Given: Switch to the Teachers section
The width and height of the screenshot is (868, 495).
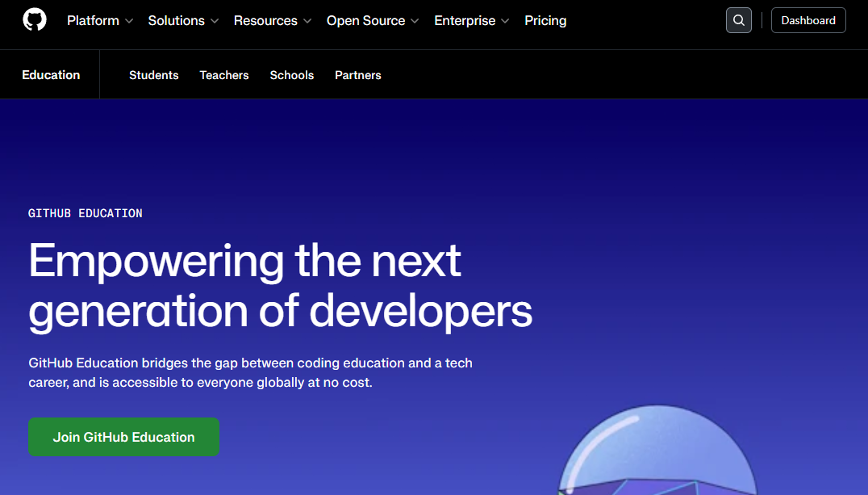Looking at the screenshot, I should tap(224, 75).
